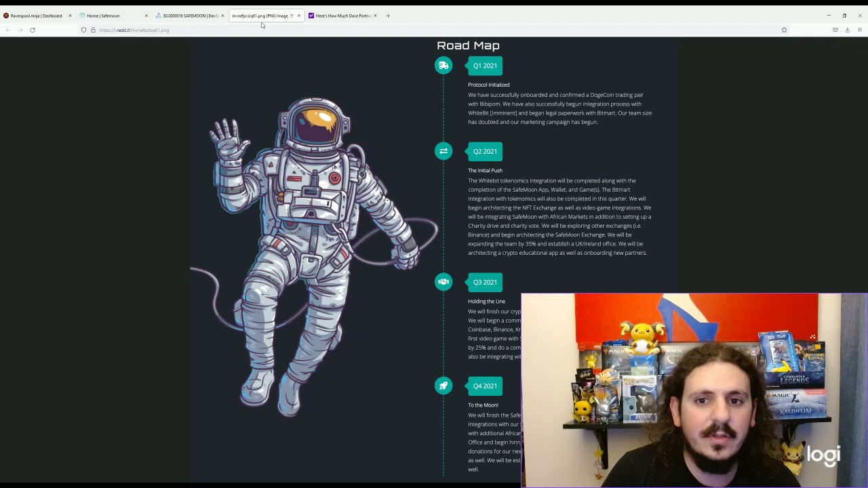
Task: Bookmark this page with the star
Action: coord(784,30)
